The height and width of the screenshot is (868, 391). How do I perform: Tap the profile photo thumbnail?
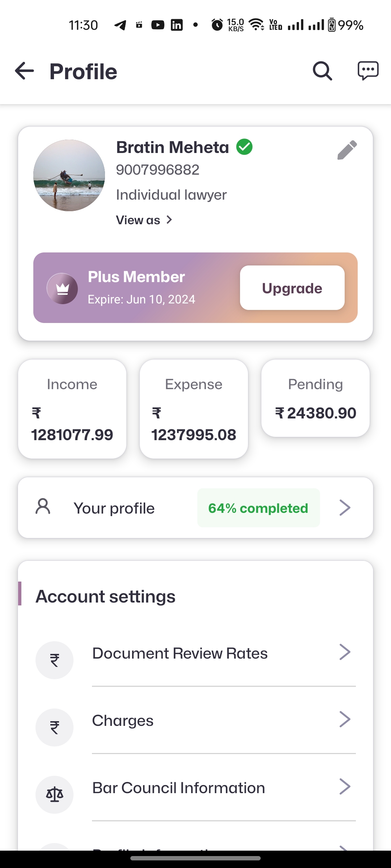[69, 175]
